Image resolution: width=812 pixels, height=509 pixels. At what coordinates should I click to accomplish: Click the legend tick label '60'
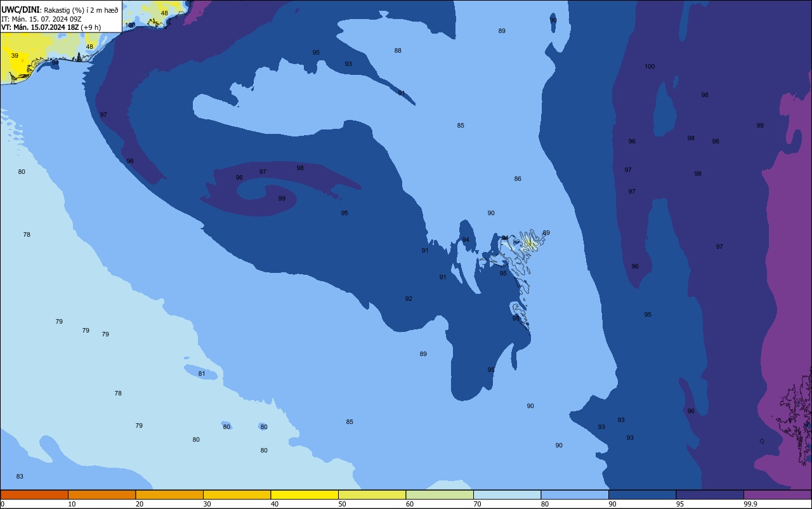click(410, 504)
